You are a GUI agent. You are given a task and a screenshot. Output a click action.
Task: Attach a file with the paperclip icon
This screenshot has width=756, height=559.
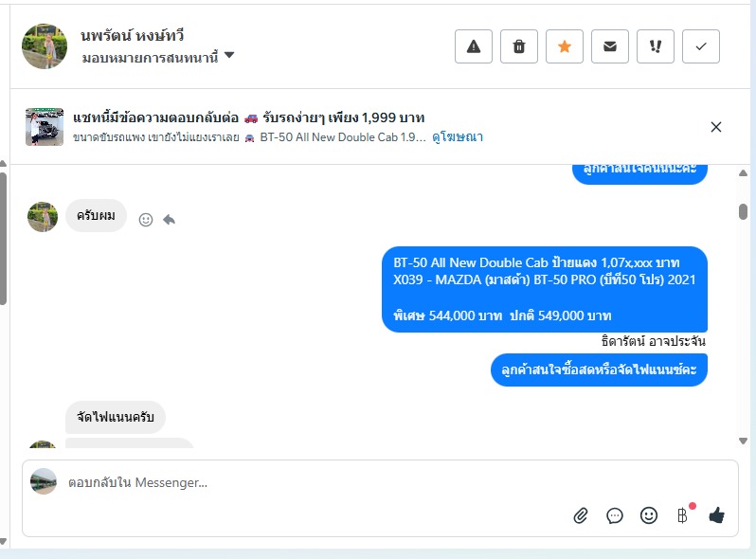[x=581, y=515]
